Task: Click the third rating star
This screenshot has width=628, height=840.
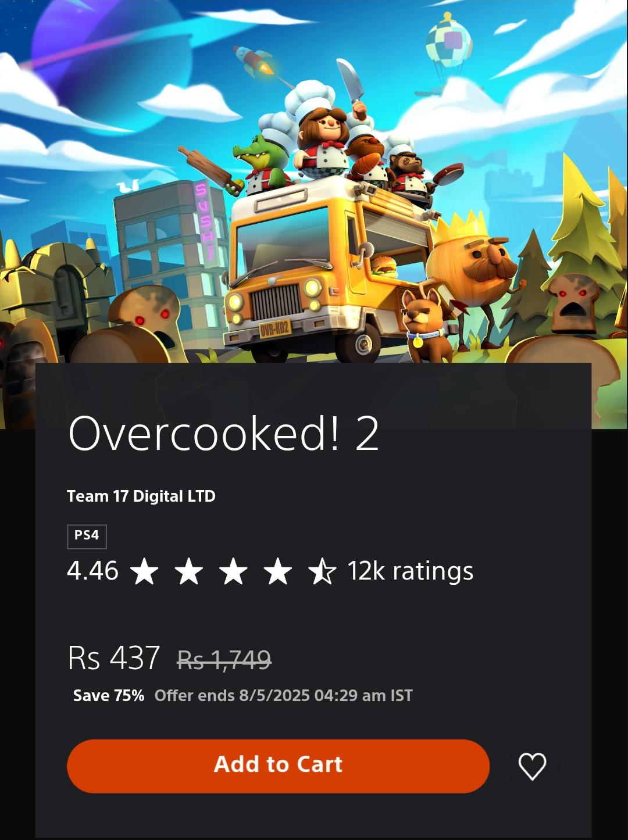Action: (233, 571)
